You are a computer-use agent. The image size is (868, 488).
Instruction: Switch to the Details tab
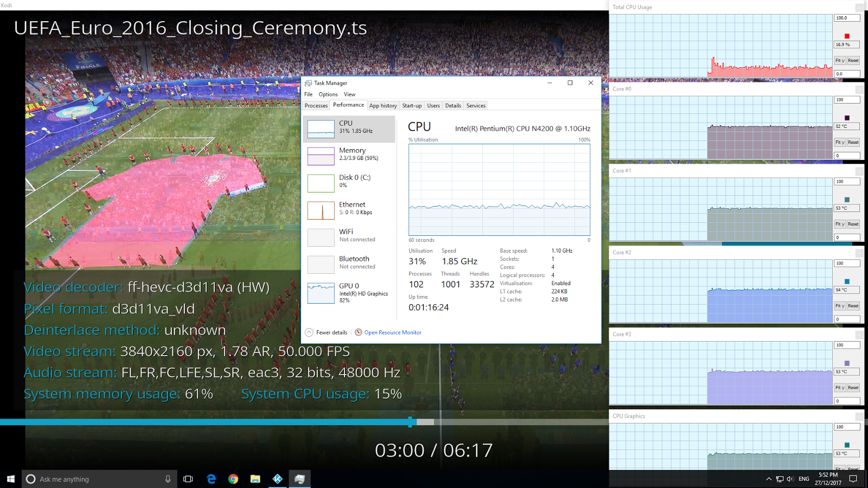453,106
